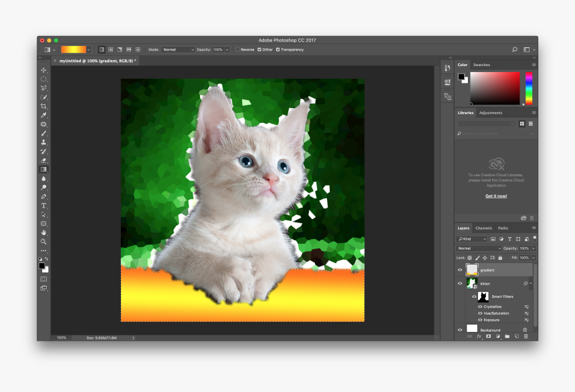Open the gradient Mode dropdown
Screen dimensions: 575x392
pos(178,49)
